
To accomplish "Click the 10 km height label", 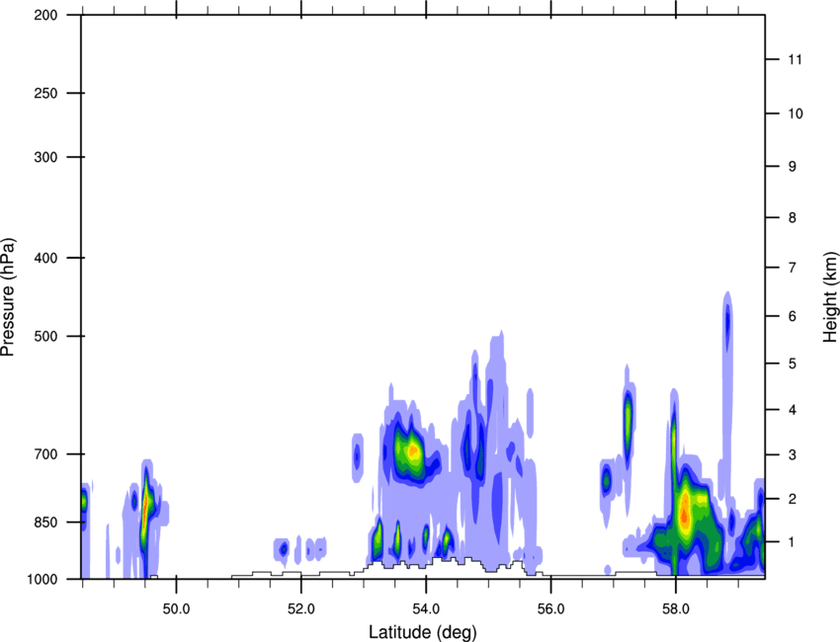I will pos(796,114).
